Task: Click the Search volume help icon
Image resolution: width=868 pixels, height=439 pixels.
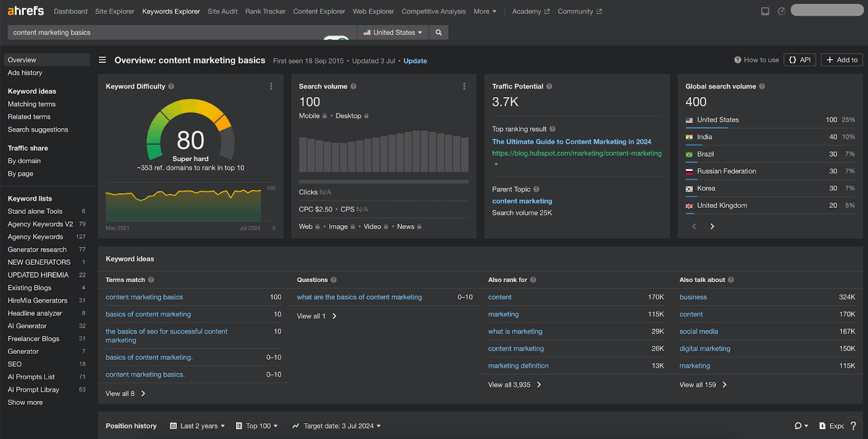Action: [354, 86]
